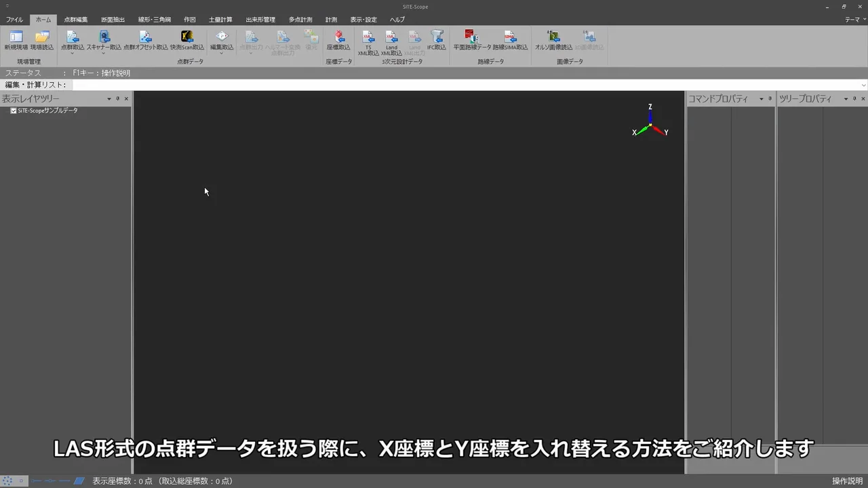Image resolution: width=868 pixels, height=488 pixels.
Task: Open the テーマ dropdown
Action: point(854,20)
